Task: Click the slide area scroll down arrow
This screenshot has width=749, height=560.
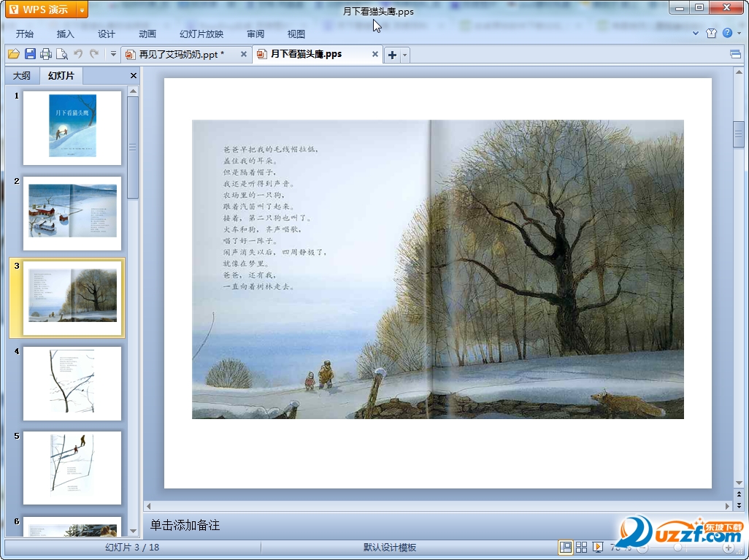Action: (x=739, y=483)
